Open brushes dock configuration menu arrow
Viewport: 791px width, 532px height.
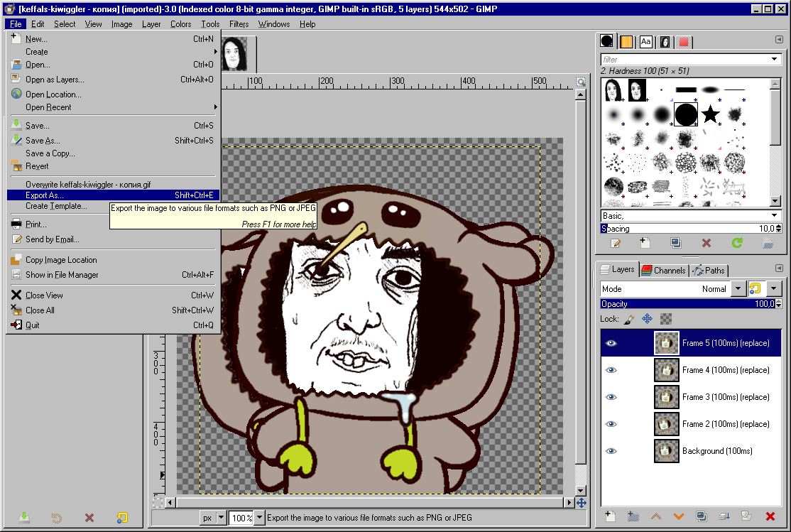pos(779,39)
